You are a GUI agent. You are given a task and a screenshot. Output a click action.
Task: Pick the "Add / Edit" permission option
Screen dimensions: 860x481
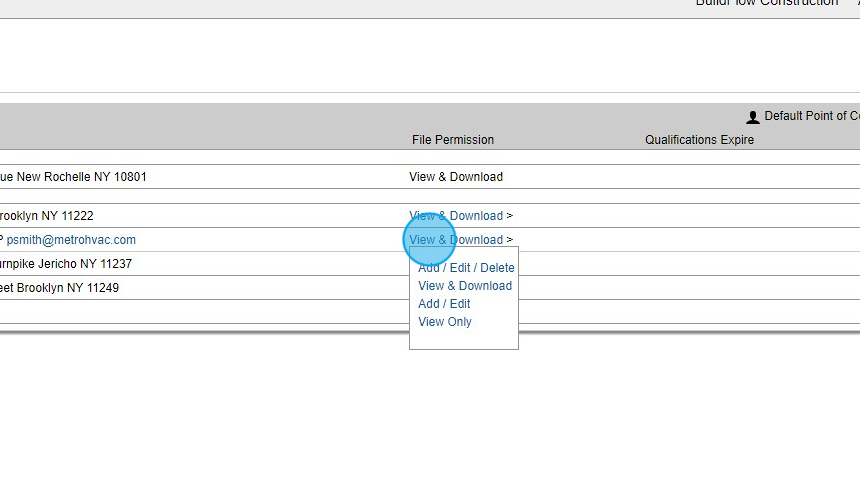coord(444,304)
